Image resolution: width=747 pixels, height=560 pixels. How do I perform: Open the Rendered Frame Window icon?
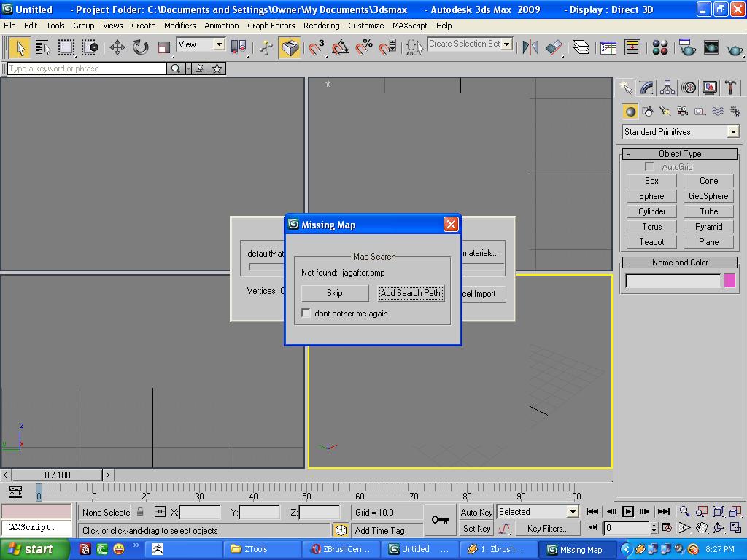click(711, 47)
